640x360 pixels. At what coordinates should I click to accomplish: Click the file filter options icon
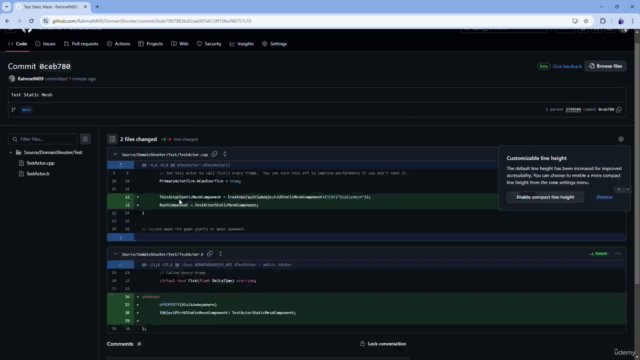click(x=85, y=139)
